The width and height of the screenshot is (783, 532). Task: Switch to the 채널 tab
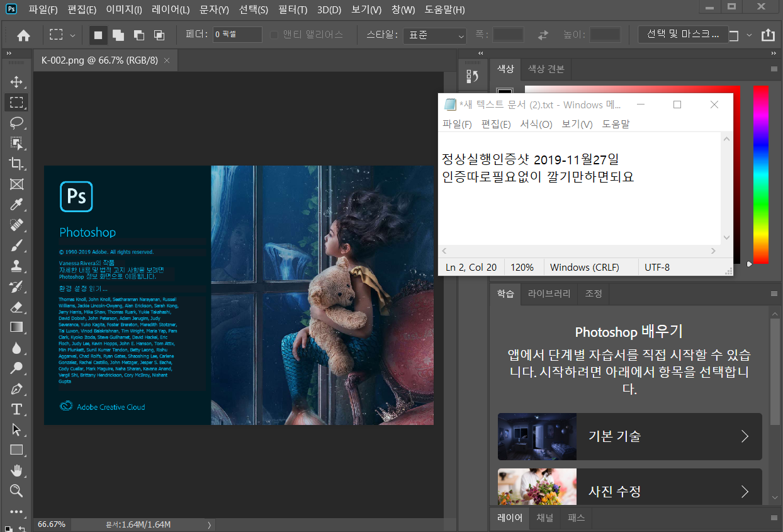(x=545, y=518)
